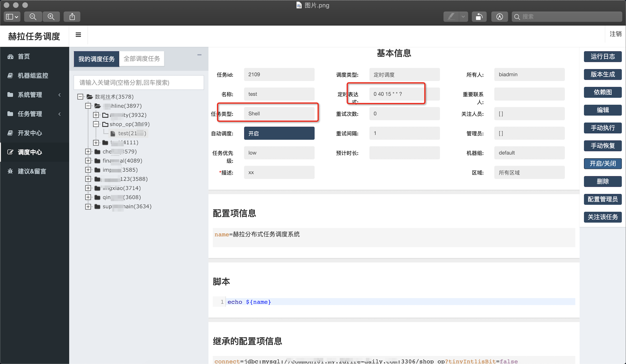Click the 运行日志 button
Image resolution: width=626 pixels, height=364 pixels.
tap(602, 57)
